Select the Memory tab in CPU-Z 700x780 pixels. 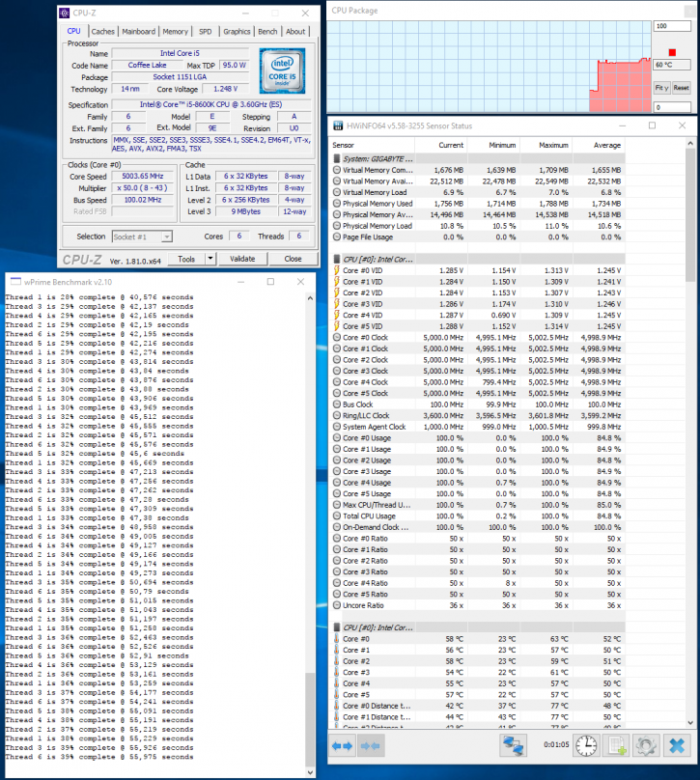tap(175, 31)
